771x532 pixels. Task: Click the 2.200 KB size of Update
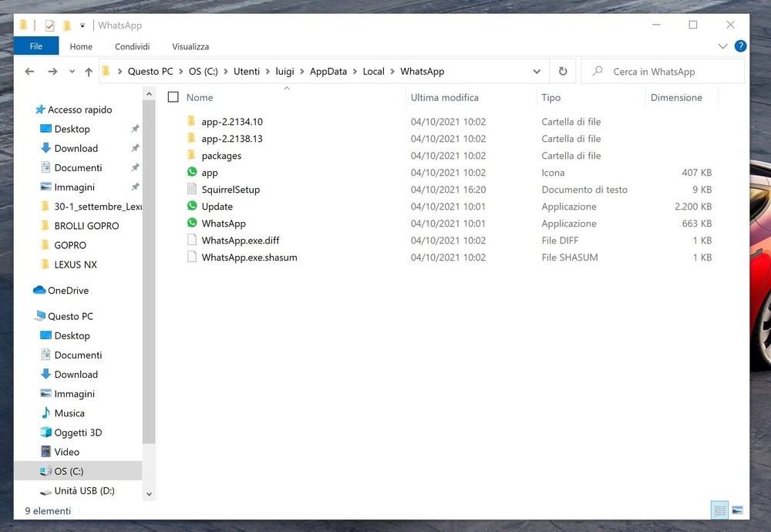click(x=693, y=207)
